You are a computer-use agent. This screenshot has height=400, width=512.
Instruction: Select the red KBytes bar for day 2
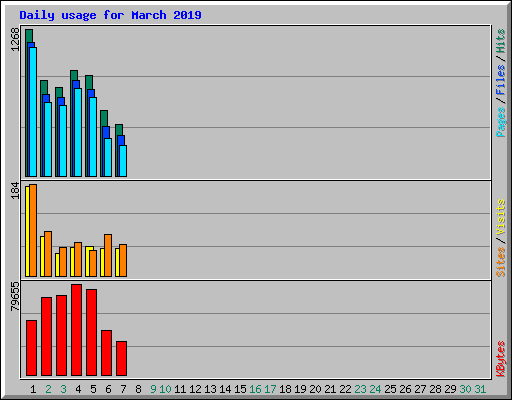pyautogui.click(x=46, y=337)
